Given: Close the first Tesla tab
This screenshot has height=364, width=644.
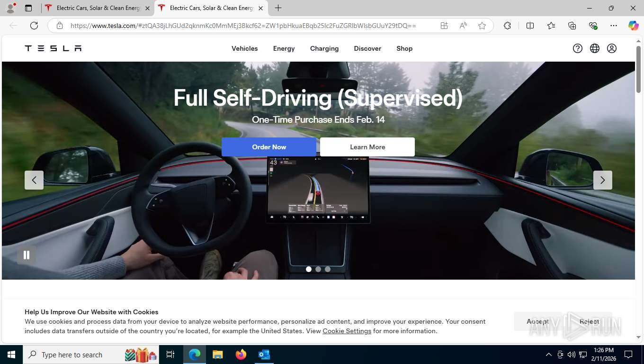Looking at the screenshot, I should pos(147,8).
